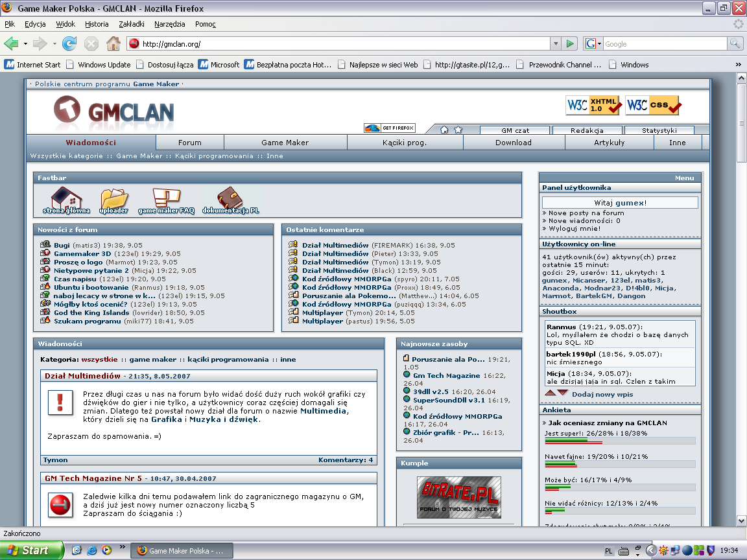Screen dimensions: 747x560
Task: Switch to the Forum tab
Action: pos(190,143)
